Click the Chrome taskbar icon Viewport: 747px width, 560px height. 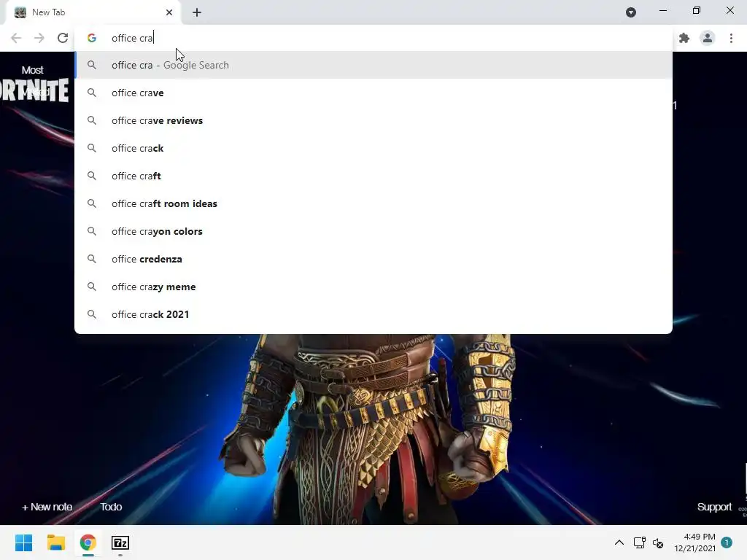(88, 542)
